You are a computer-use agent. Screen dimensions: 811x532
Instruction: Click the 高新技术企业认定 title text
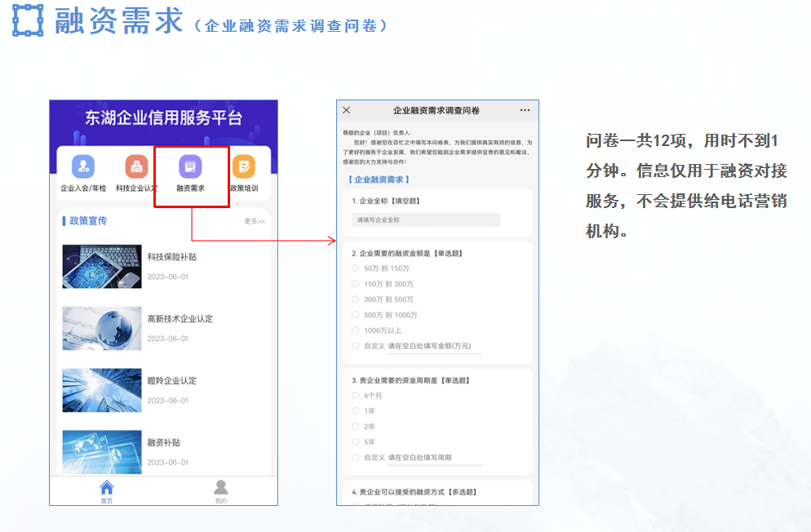180,319
